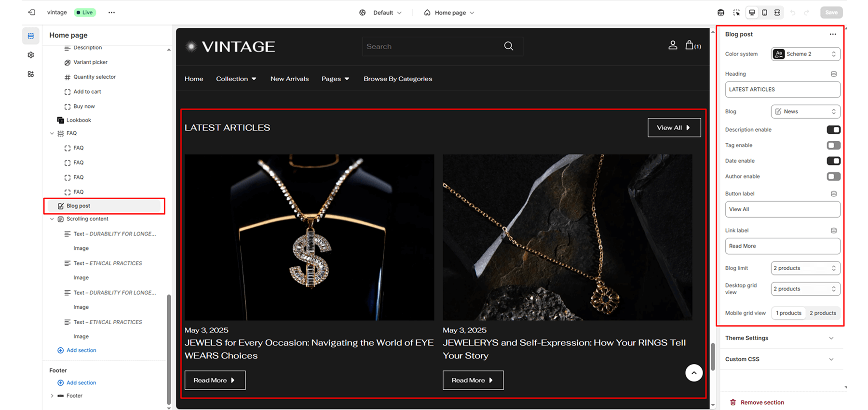The height and width of the screenshot is (410, 868).
Task: Expand Theme Settings accordion
Action: click(780, 338)
